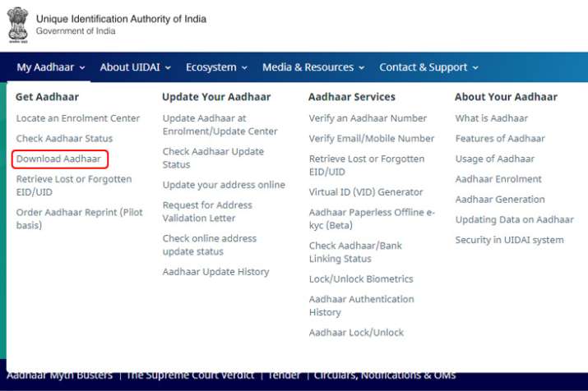Image resolution: width=588 pixels, height=391 pixels.
Task: Click the Update Your Aadhaar heading
Action: click(x=216, y=97)
